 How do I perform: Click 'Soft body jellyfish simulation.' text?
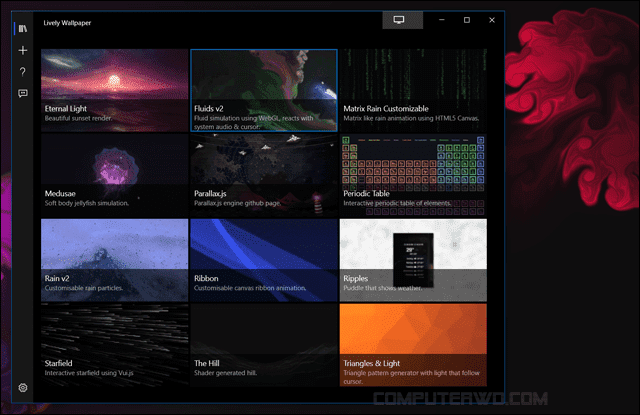click(87, 203)
